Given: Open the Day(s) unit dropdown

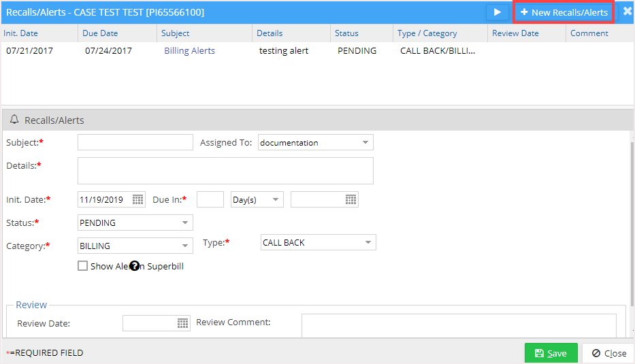Looking at the screenshot, I should point(276,199).
